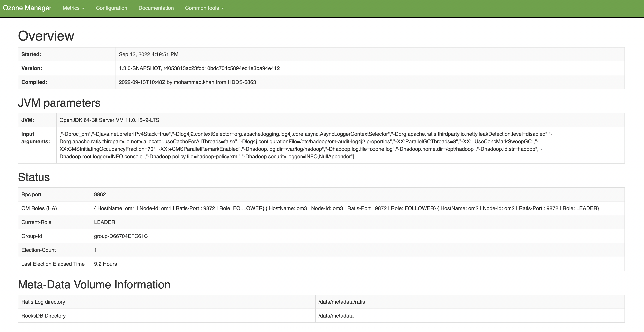Click the Ratis Log directory path
644x332 pixels.
pyautogui.click(x=342, y=302)
